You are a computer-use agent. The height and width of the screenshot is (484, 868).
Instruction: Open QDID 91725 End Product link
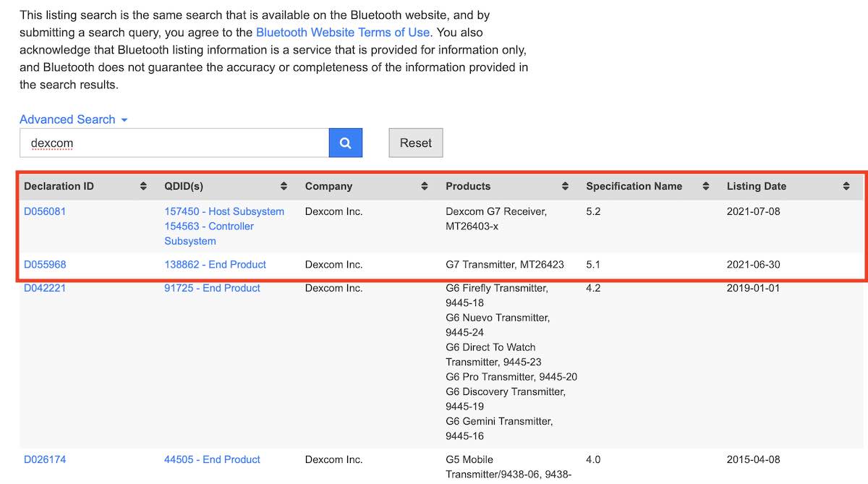(x=212, y=288)
